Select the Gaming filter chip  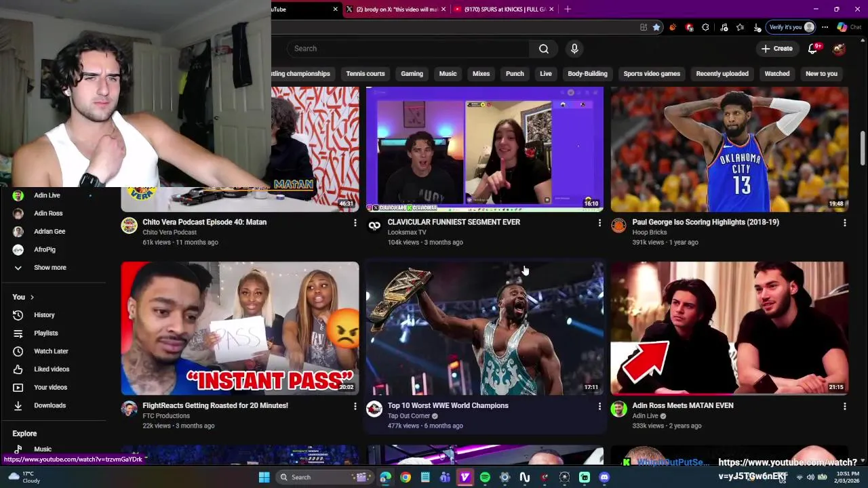tap(412, 74)
